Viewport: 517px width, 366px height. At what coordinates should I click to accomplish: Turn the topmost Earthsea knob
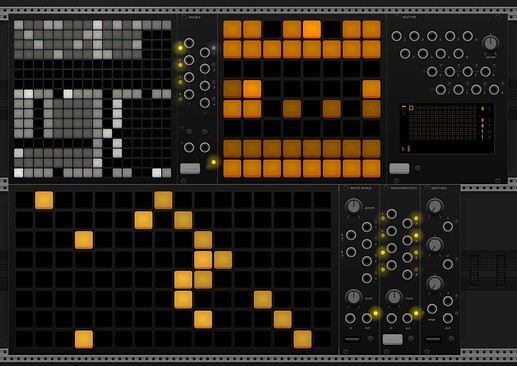434,206
